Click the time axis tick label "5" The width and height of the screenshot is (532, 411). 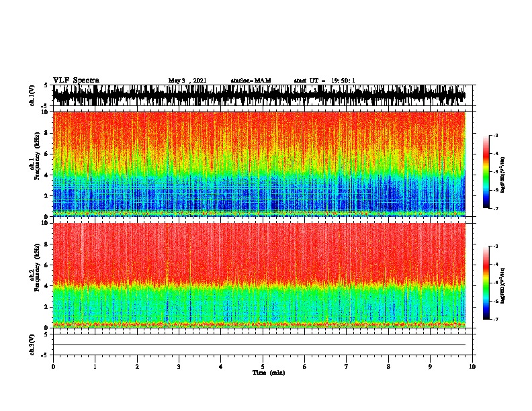263,367
